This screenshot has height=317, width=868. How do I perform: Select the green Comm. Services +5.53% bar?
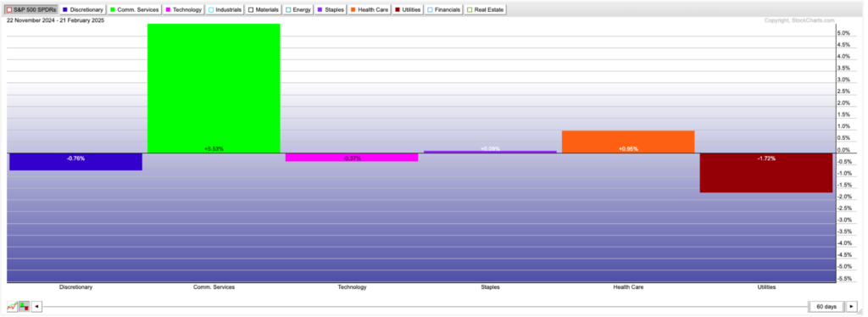[x=214, y=88]
